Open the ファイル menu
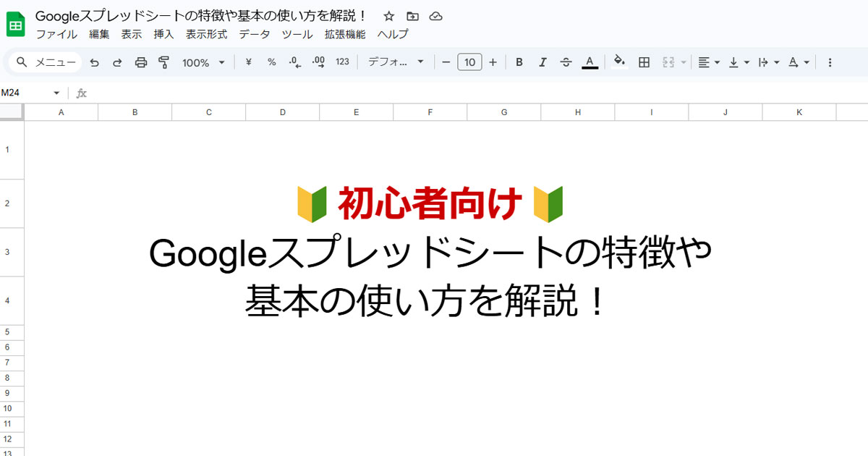 (x=56, y=34)
